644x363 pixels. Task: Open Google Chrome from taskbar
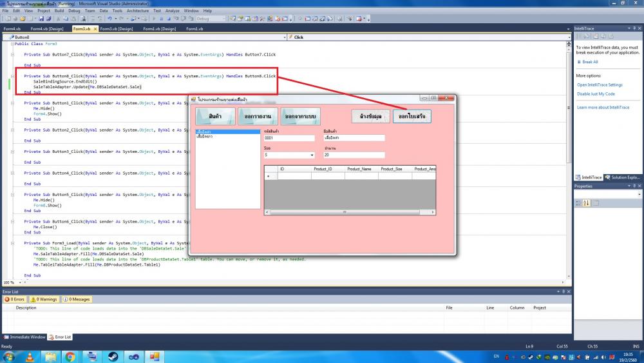(x=70, y=357)
